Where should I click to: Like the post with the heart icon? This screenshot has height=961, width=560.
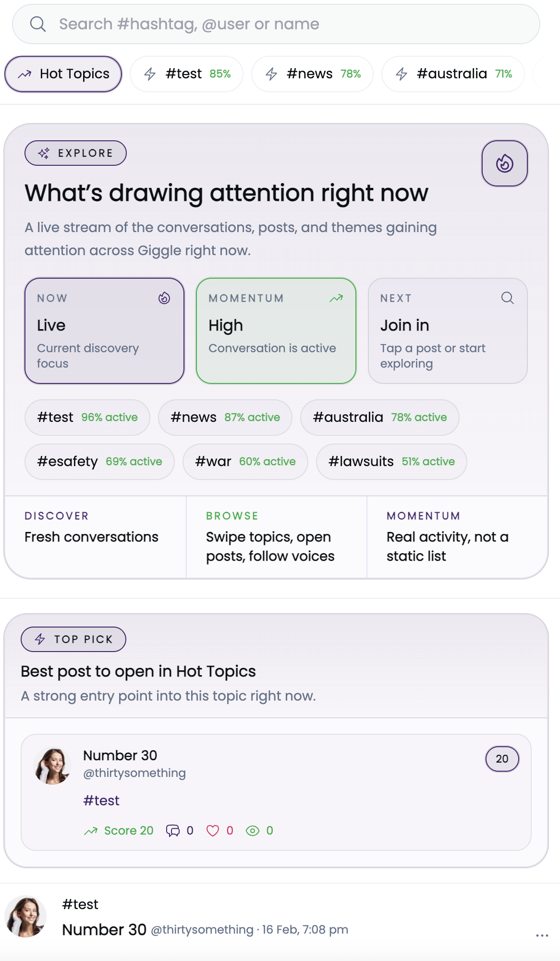(213, 830)
